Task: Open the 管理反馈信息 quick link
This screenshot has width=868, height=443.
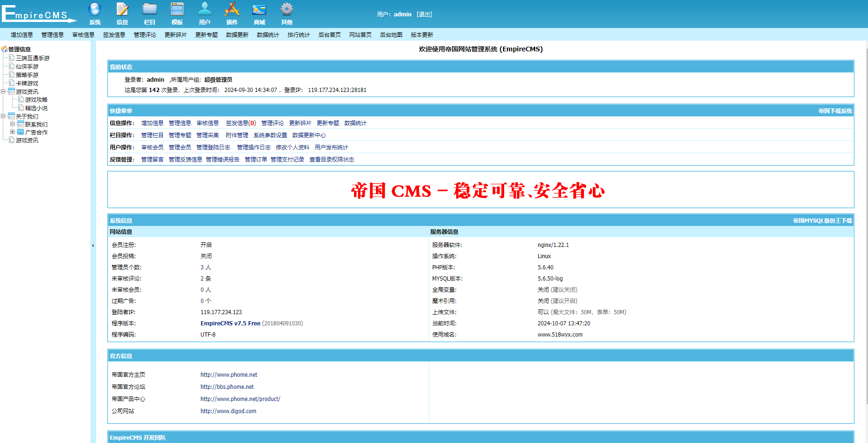Action: click(186, 160)
